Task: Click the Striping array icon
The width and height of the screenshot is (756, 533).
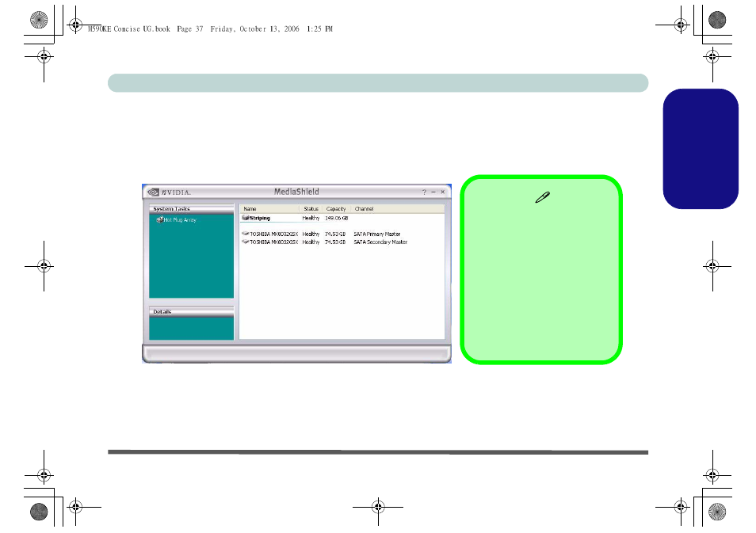Action: click(246, 218)
